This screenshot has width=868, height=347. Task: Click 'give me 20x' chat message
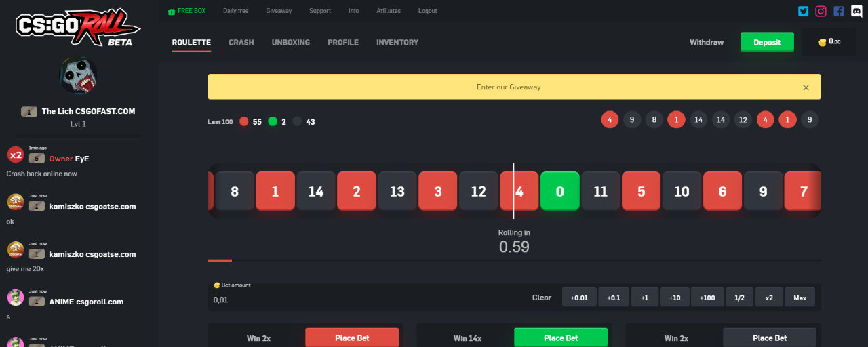point(25,268)
